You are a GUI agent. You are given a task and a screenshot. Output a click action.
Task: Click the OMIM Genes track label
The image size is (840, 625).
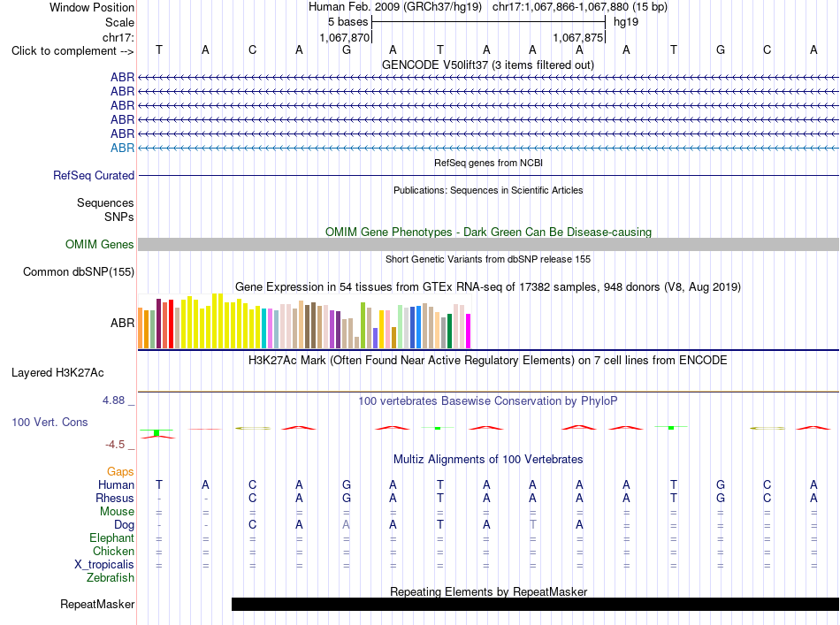coord(99,244)
